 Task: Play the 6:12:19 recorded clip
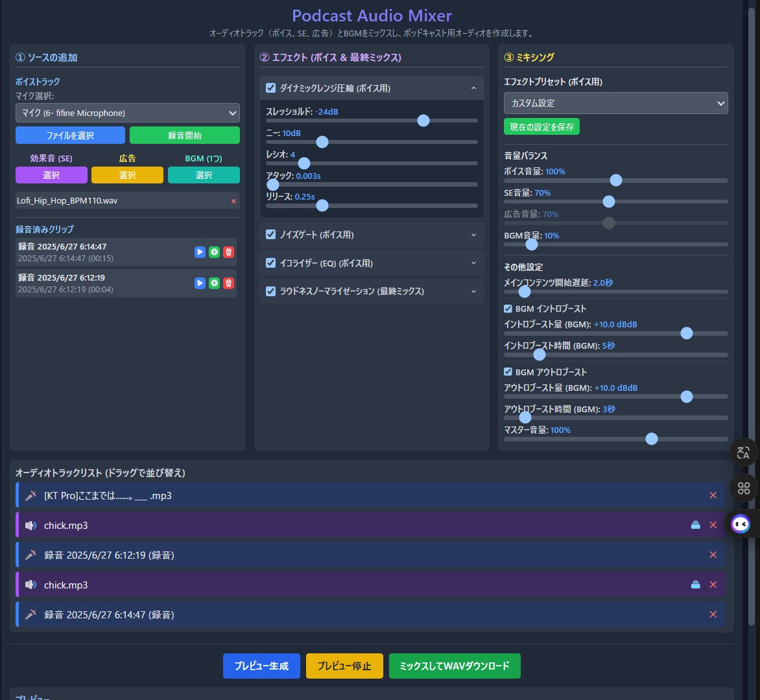tap(200, 283)
